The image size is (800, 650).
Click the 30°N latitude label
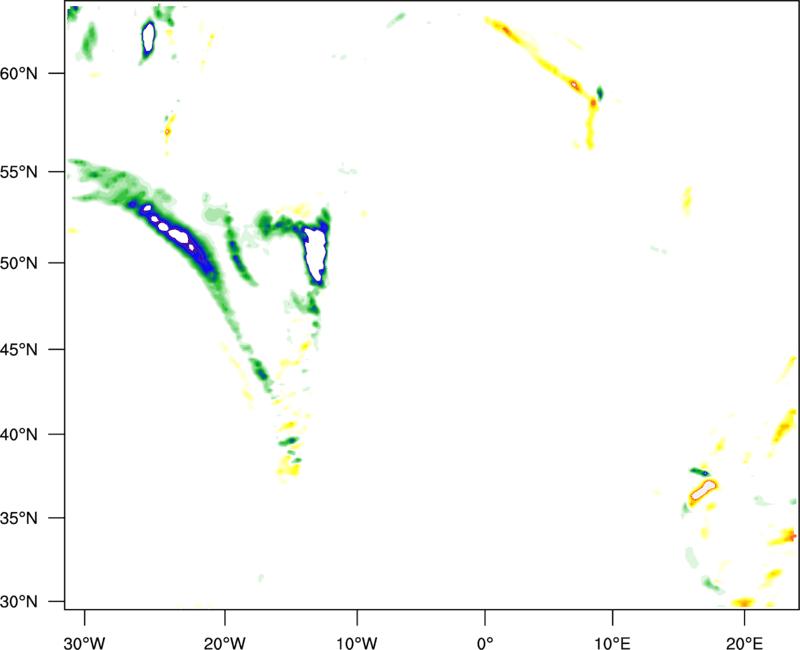click(x=19, y=602)
